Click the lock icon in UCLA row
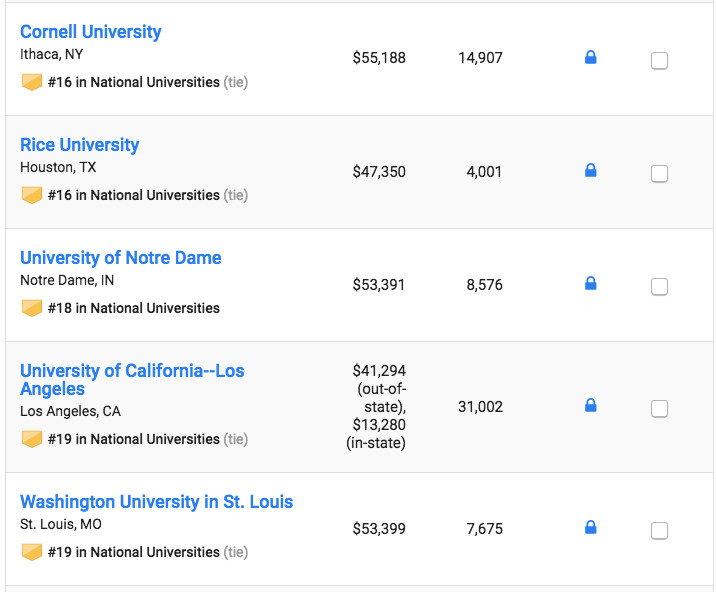The width and height of the screenshot is (716, 592). [590, 406]
